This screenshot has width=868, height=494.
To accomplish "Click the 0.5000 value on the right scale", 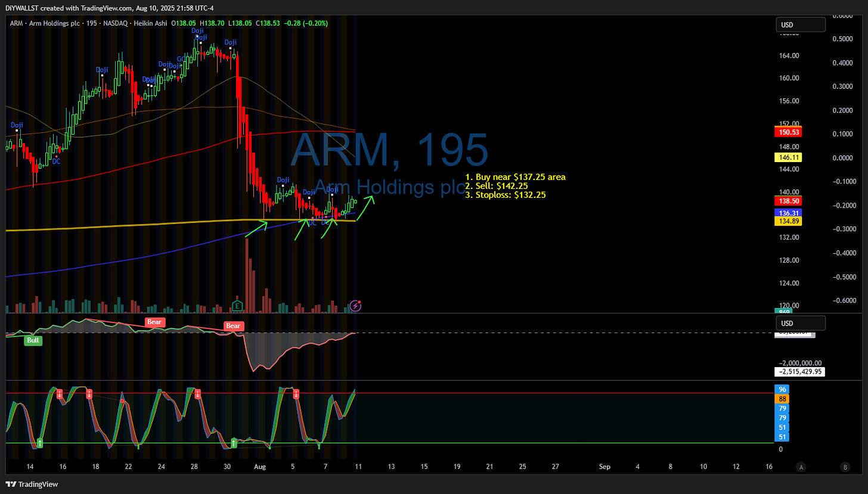I will (841, 39).
